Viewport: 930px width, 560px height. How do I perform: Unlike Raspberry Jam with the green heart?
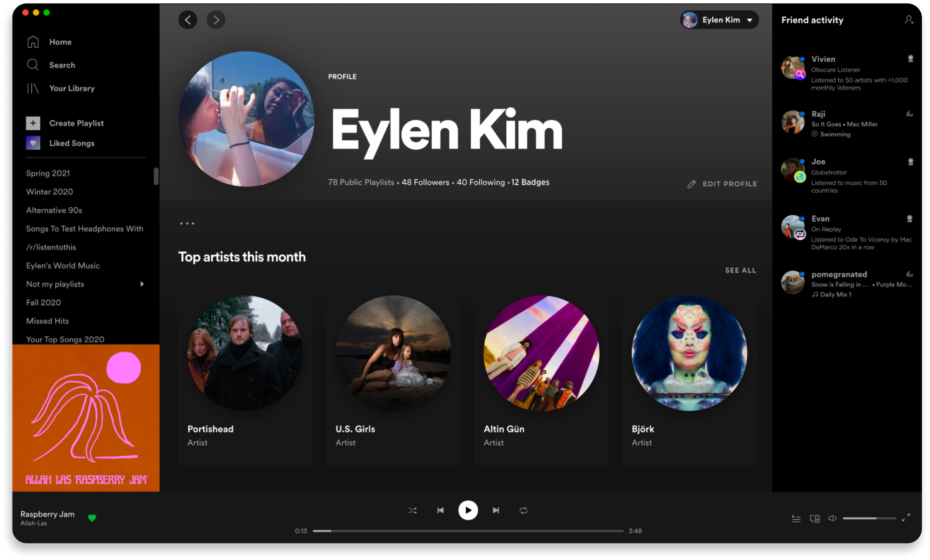coord(92,518)
